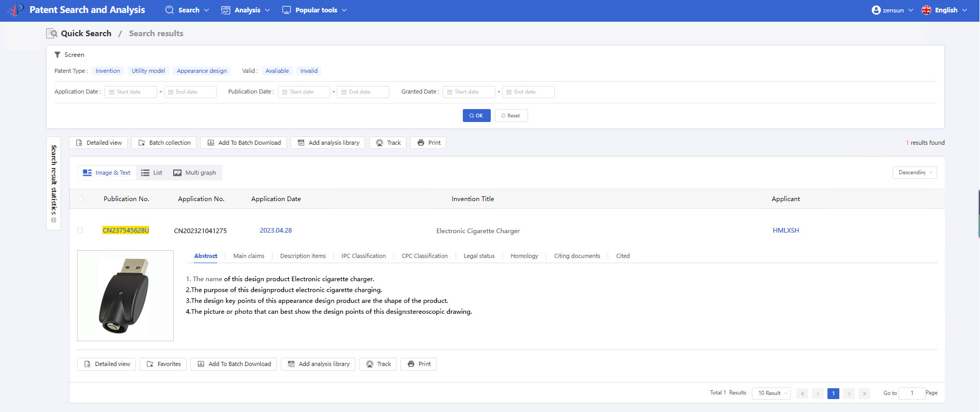Click the Print icon in top toolbar

pyautogui.click(x=421, y=143)
